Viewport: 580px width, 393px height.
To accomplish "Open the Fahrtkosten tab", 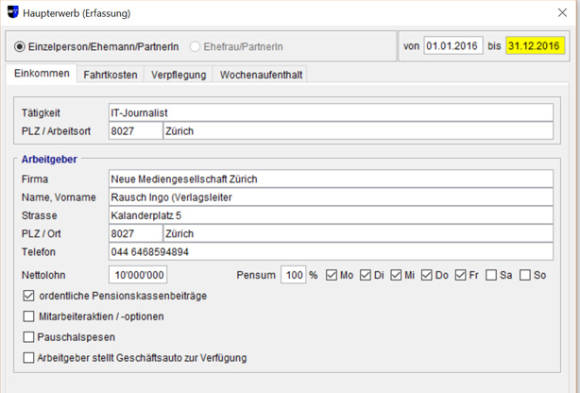I will (x=110, y=75).
